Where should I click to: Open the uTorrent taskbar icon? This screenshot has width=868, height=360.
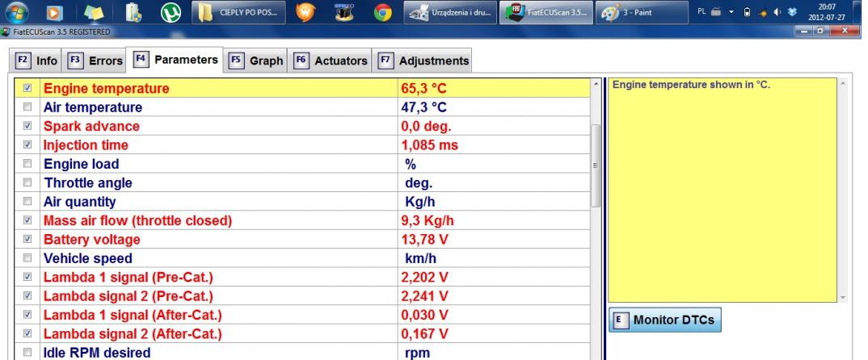pyautogui.click(x=171, y=12)
